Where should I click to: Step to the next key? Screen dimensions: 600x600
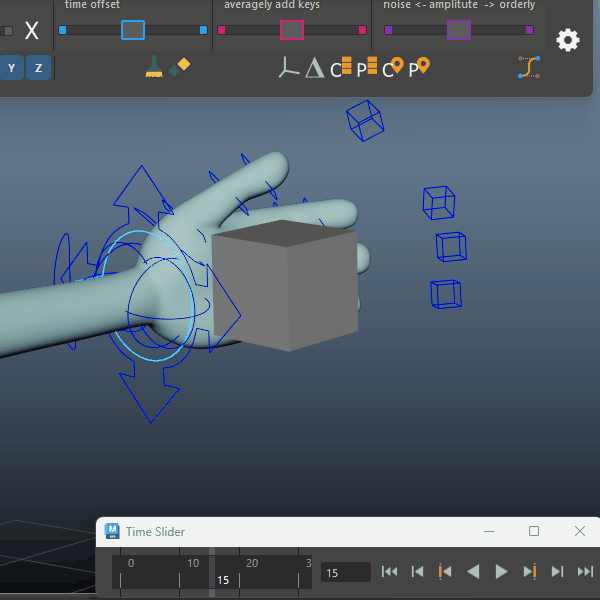click(530, 572)
